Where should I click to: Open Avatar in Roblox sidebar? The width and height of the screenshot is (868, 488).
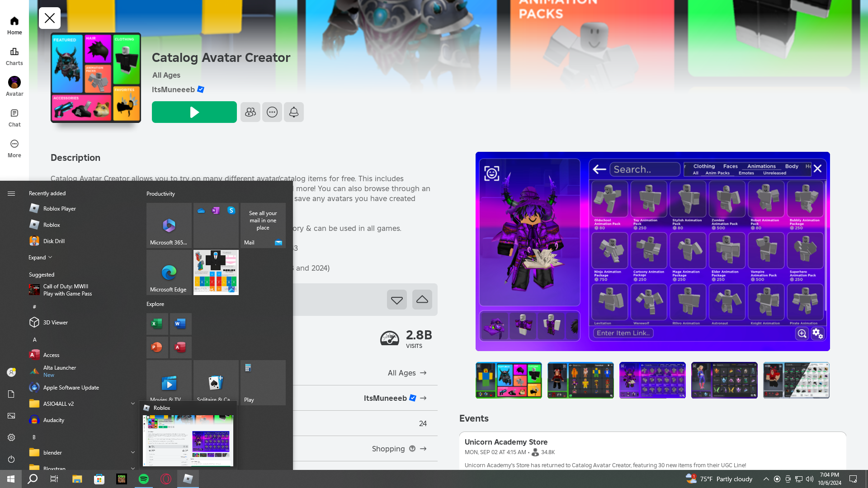(14, 86)
